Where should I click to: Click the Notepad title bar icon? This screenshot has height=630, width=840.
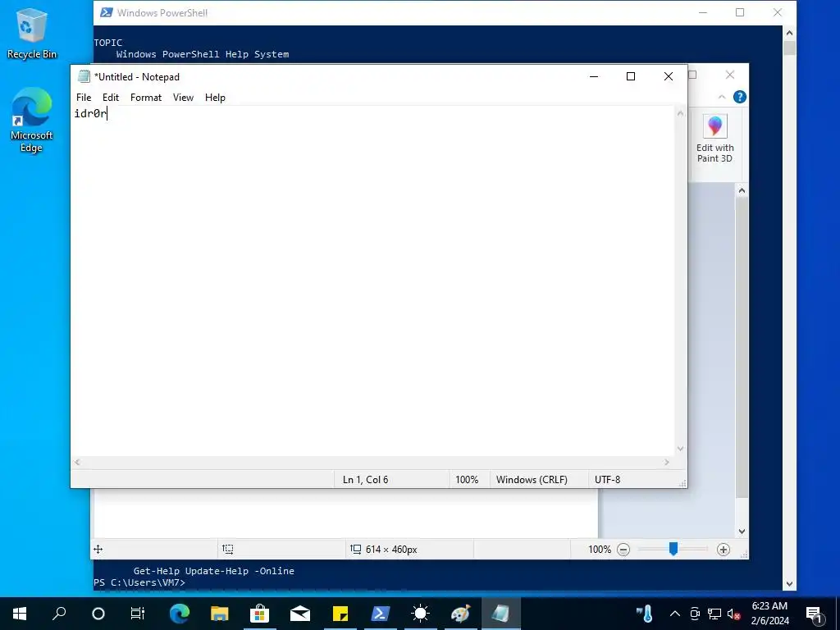tap(84, 76)
